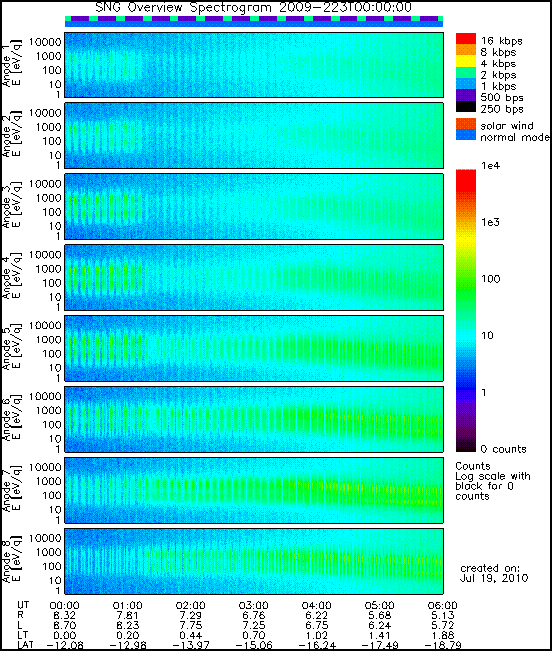Click the '500 bps' legend label

pos(502,98)
